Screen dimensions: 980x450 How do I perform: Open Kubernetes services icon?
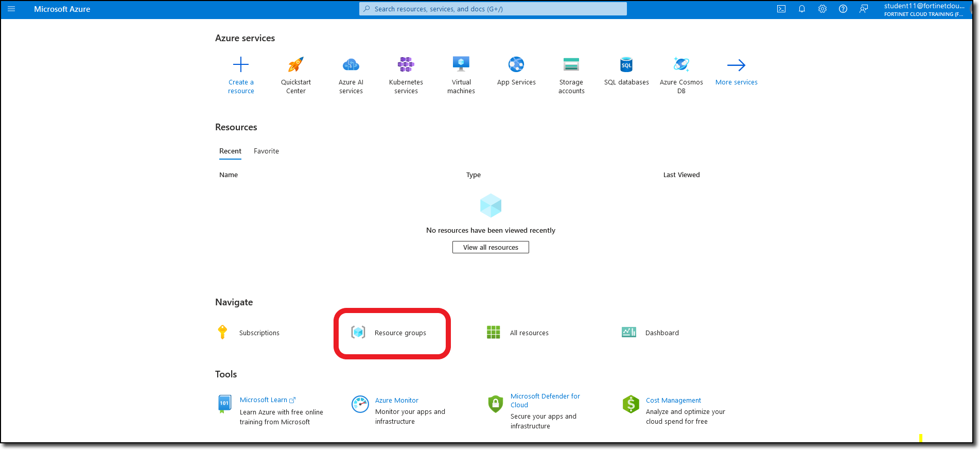click(x=406, y=64)
